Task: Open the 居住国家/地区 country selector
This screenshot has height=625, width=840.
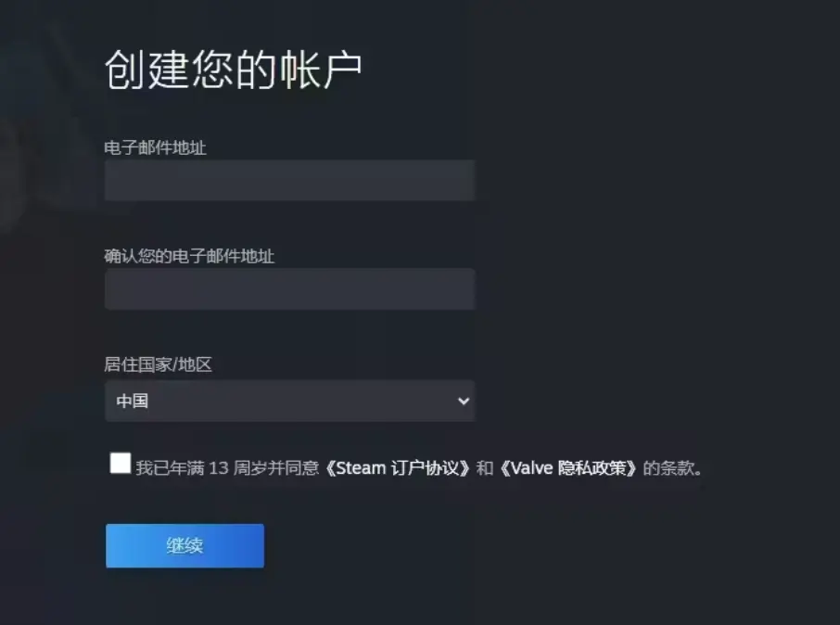Action: [x=290, y=401]
